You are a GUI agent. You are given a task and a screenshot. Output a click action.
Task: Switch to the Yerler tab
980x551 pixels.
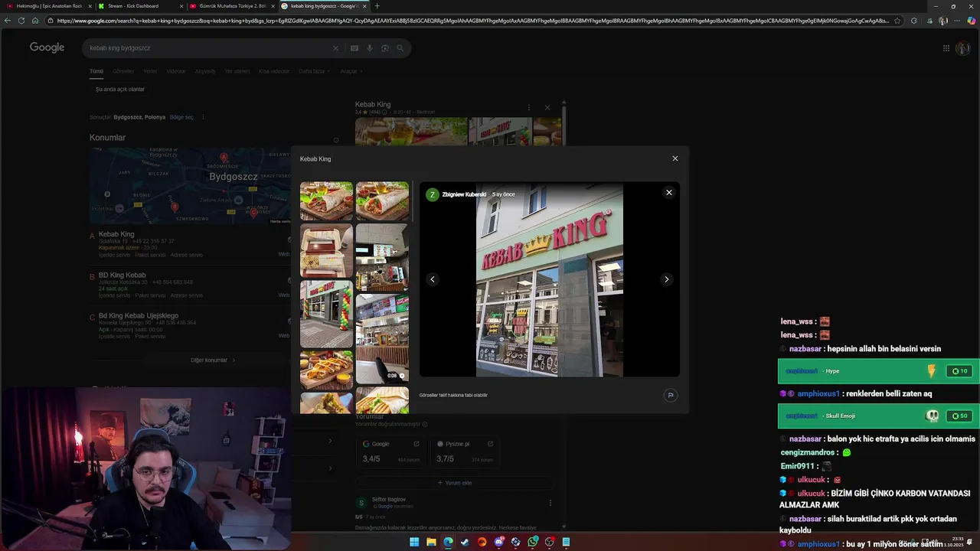[150, 71]
